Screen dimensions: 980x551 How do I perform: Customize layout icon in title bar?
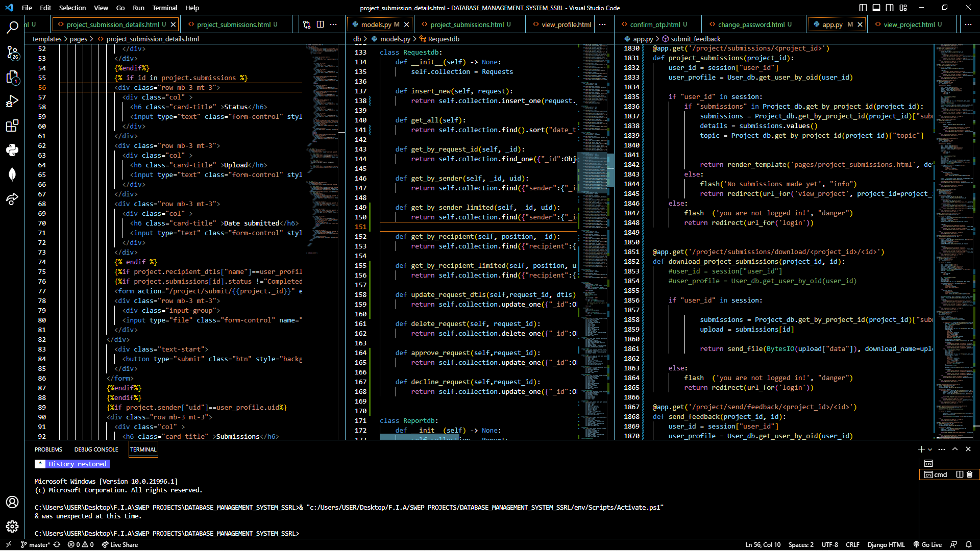click(903, 8)
